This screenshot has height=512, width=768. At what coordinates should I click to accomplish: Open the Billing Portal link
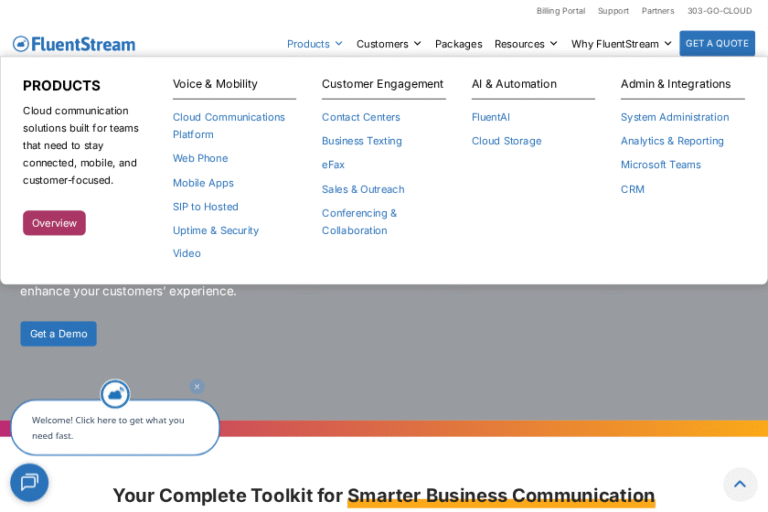click(560, 11)
